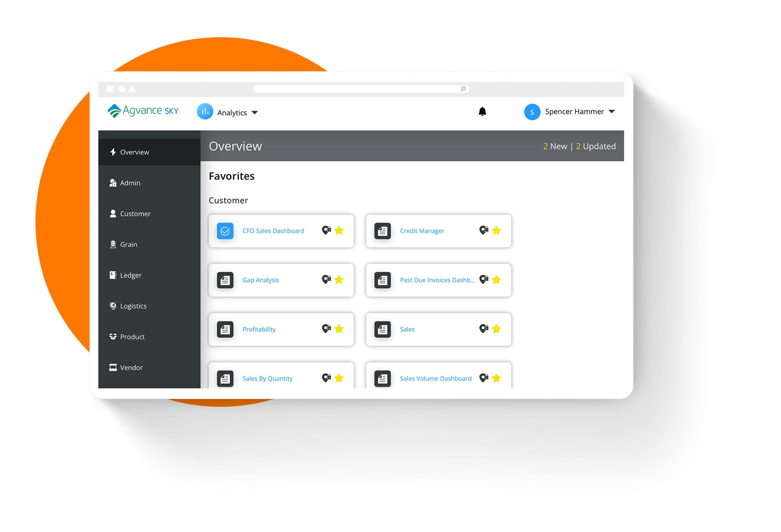Click the Product label in the sidebar

pyautogui.click(x=132, y=337)
